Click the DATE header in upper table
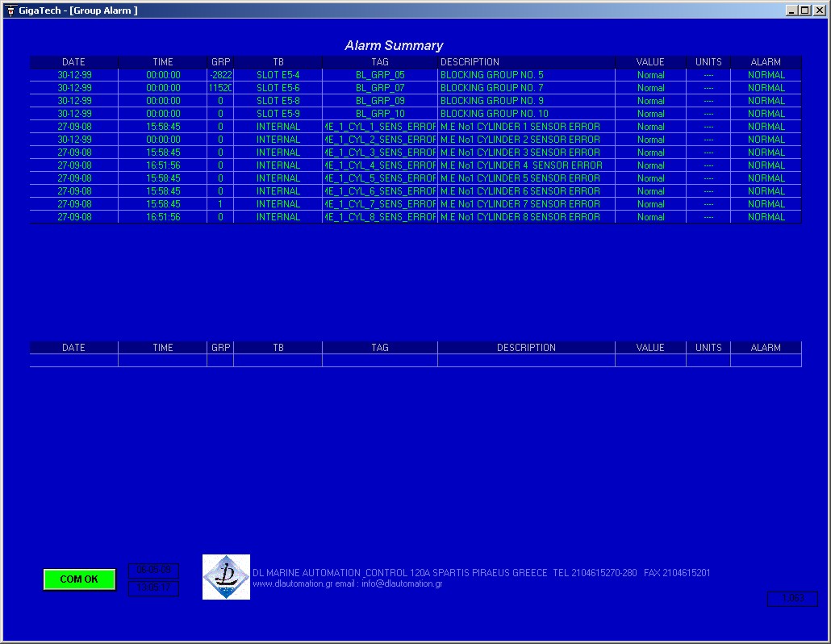This screenshot has height=644, width=831. pos(73,62)
